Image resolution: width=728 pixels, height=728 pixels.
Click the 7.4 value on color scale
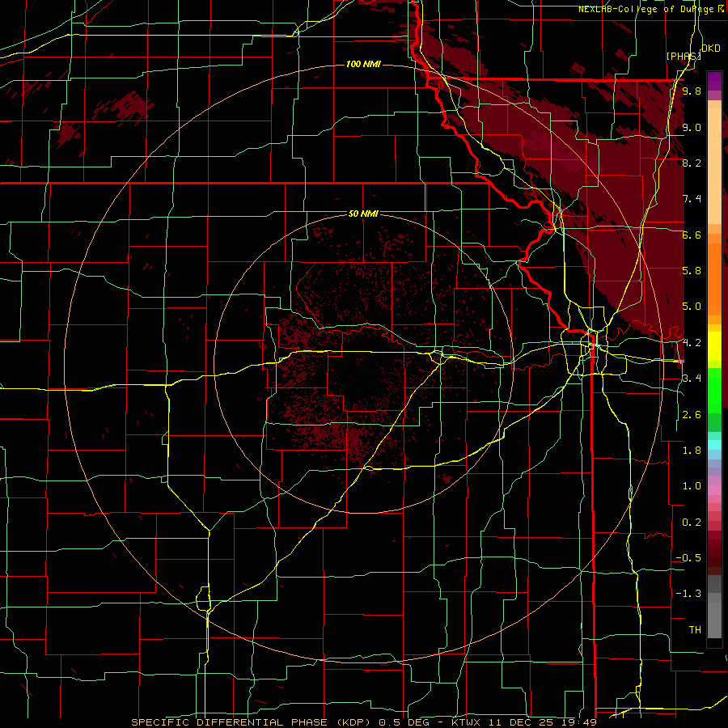692,199
